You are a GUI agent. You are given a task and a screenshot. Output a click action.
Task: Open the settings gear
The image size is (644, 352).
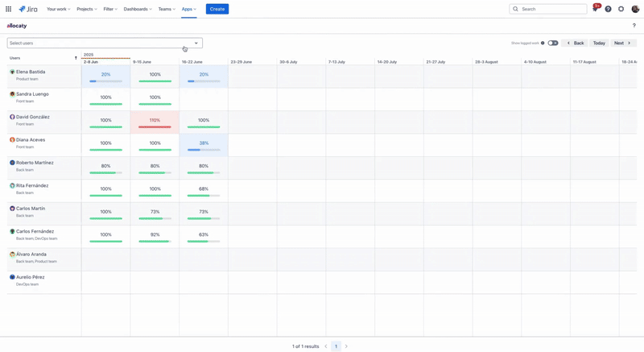pyautogui.click(x=621, y=9)
